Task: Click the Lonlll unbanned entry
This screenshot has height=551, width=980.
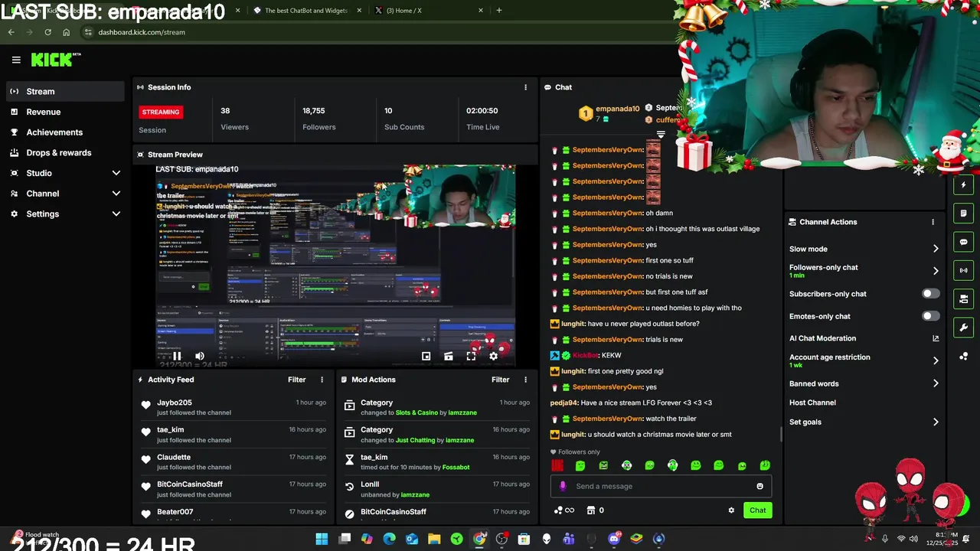Action: pos(437,489)
